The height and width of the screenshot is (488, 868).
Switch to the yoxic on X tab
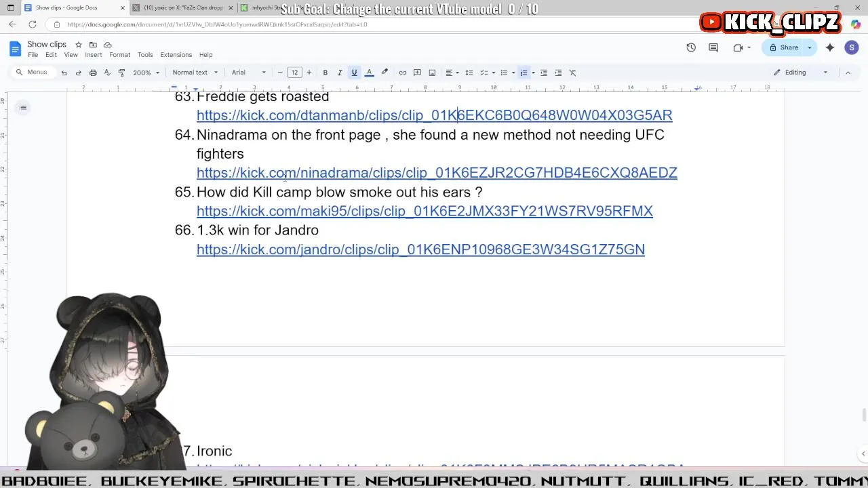pos(182,7)
